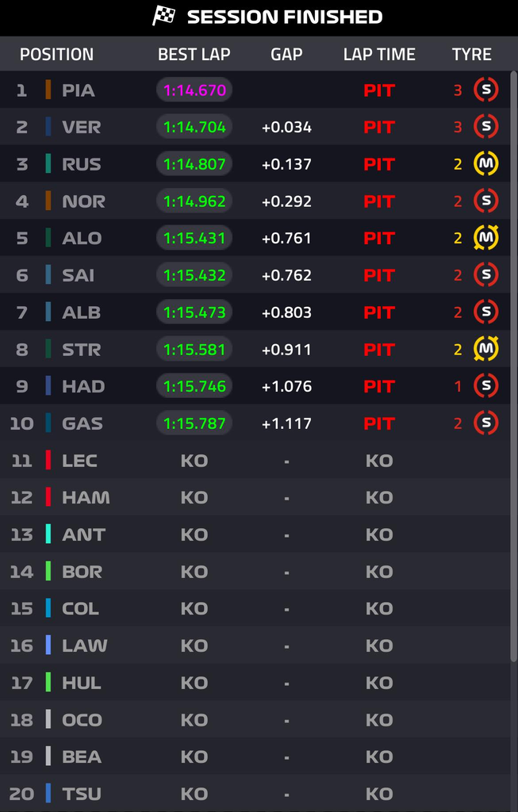Select Verstappen's soft tyre icon
The image size is (518, 812).
point(486,126)
